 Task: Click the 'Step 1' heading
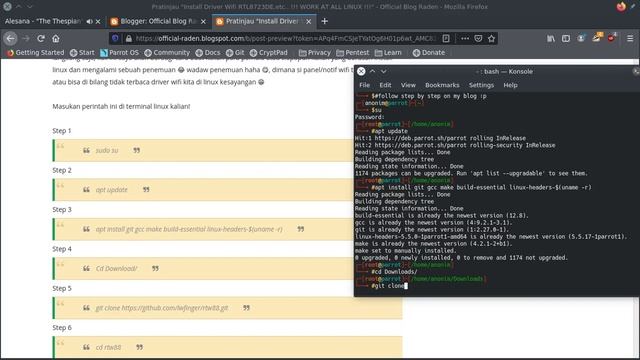pyautogui.click(x=62, y=131)
